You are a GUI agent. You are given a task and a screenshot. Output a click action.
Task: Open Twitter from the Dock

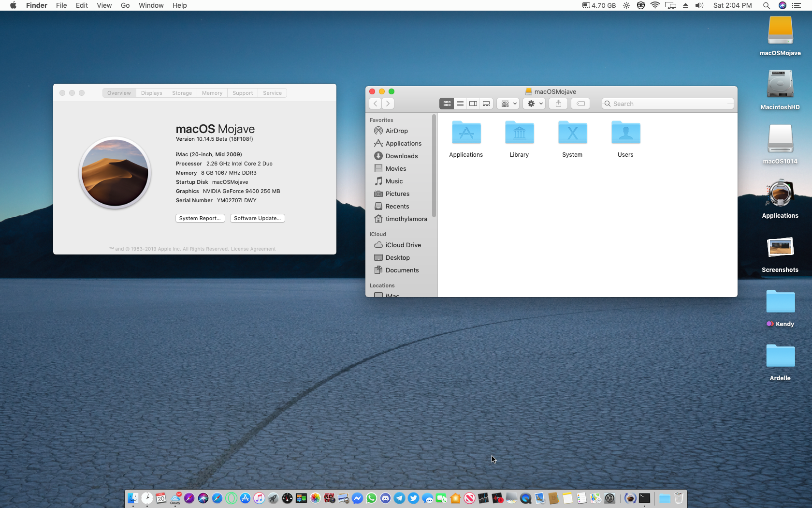coord(413,498)
